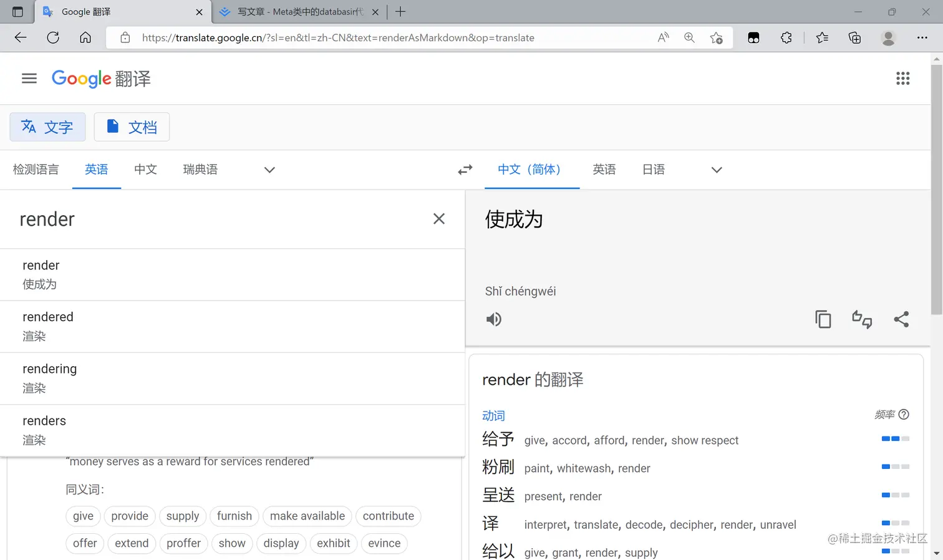
Task: Close the Google 翻译 browser tab
Action: 200,12
